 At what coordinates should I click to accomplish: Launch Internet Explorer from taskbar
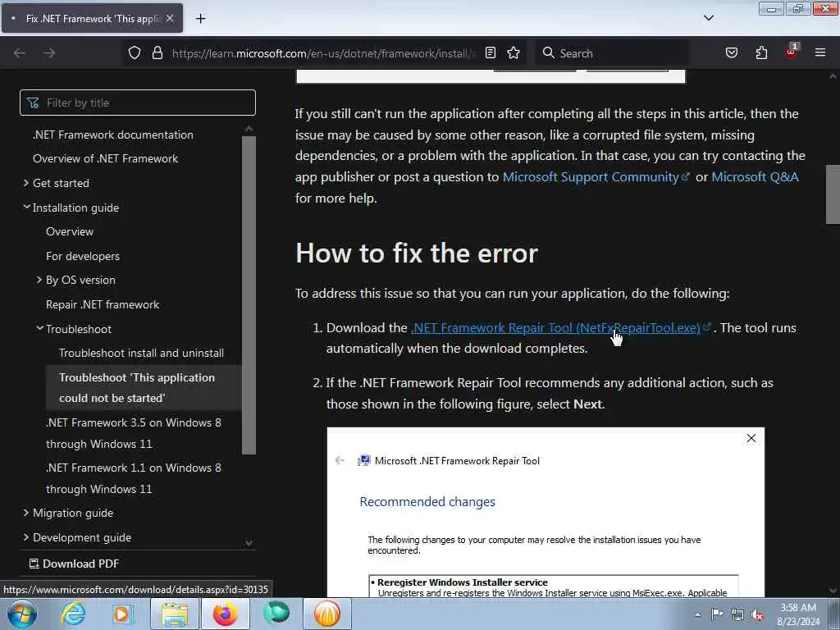73,614
